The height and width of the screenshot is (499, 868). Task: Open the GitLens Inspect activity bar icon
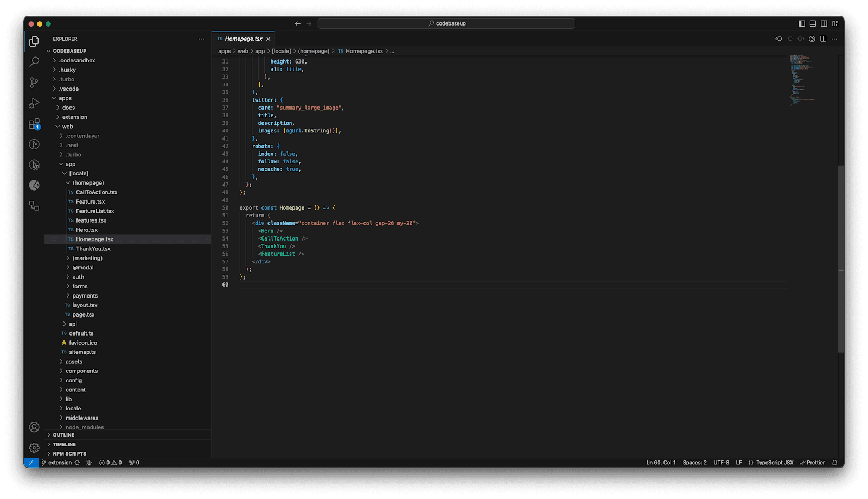click(x=34, y=165)
